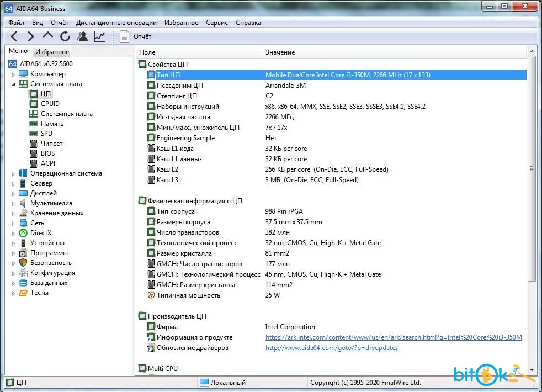Switch to the Избранное sidebar tab
The width and height of the screenshot is (542, 392).
click(x=52, y=51)
